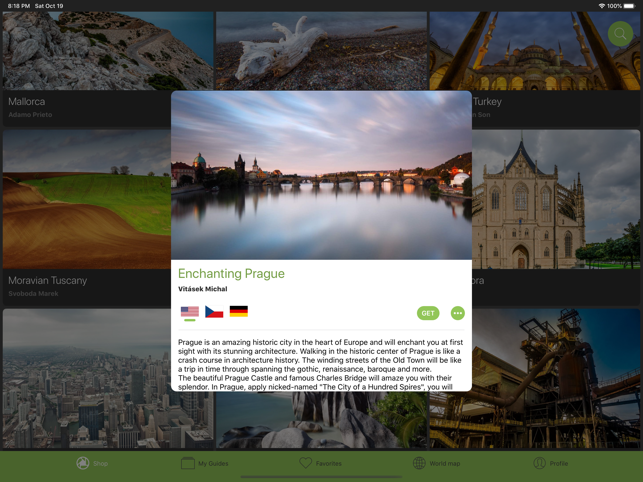Tap the author name Adamo Prieto
Screen dimensions: 643x482
point(30,115)
